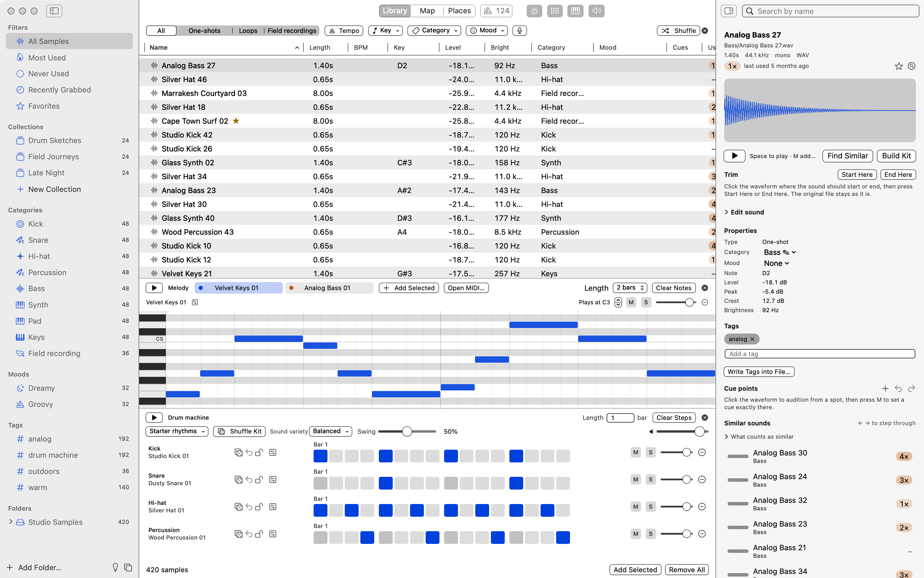Remove the Percussion track with the minus icon
Image resolution: width=924 pixels, height=578 pixels.
pos(702,534)
